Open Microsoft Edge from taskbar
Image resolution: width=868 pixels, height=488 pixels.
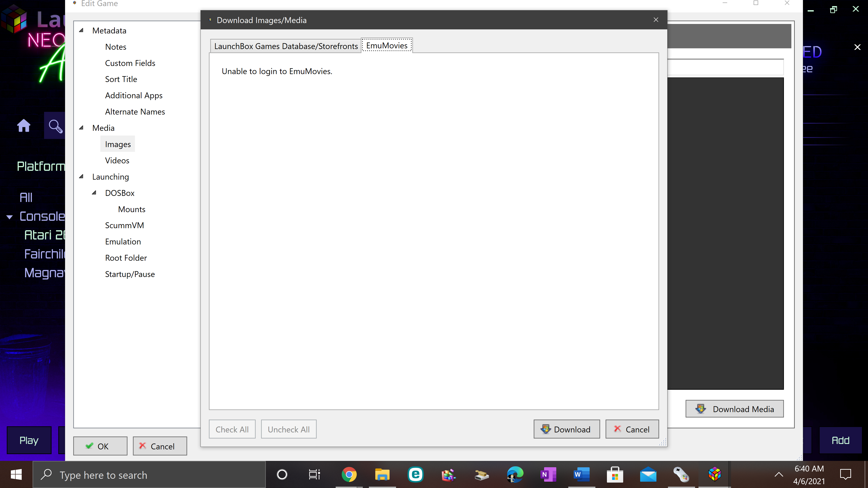click(515, 474)
